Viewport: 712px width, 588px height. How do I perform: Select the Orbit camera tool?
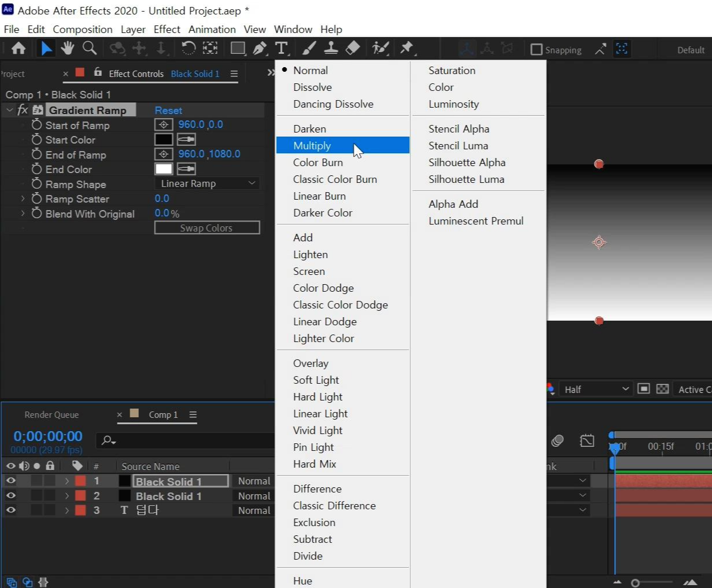point(118,49)
